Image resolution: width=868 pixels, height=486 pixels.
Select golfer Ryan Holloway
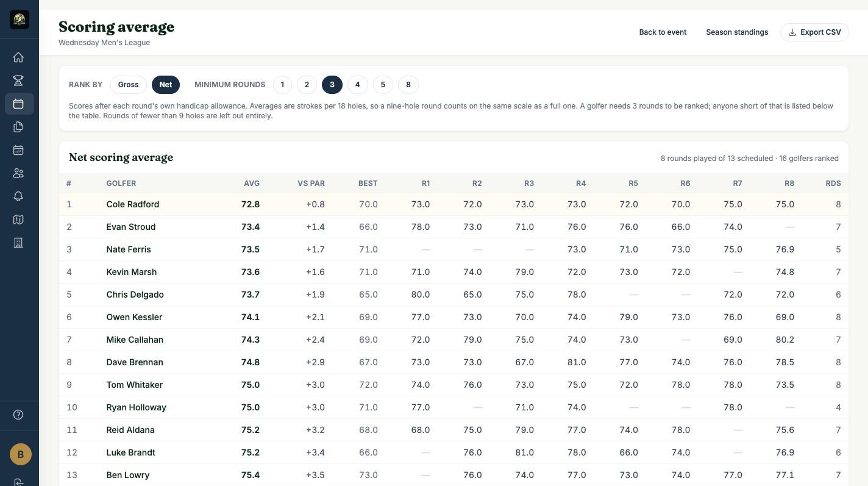pos(136,407)
